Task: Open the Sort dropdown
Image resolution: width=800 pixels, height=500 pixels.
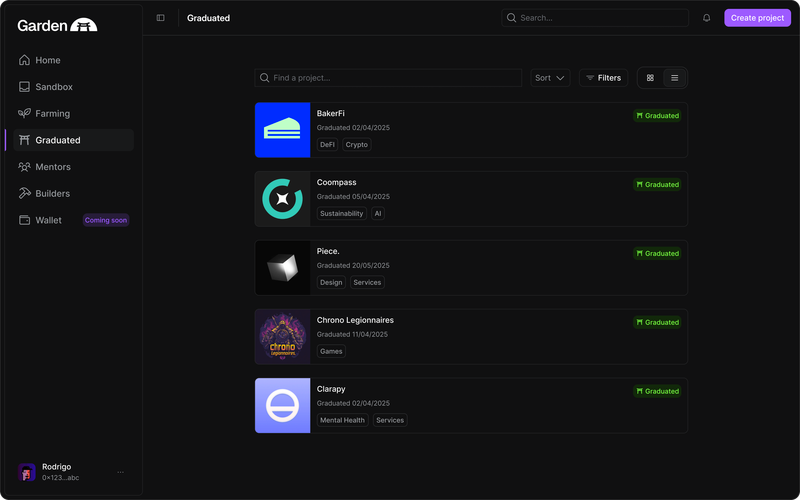Action: tap(550, 78)
